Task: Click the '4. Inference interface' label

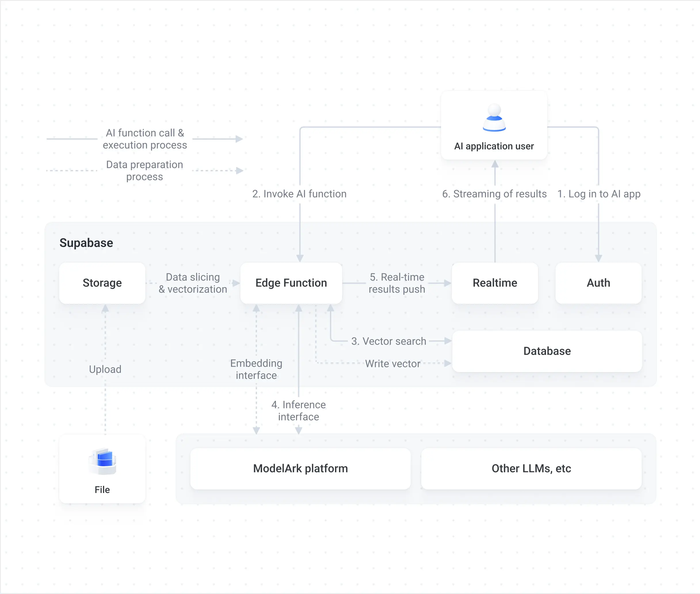Action: [299, 411]
